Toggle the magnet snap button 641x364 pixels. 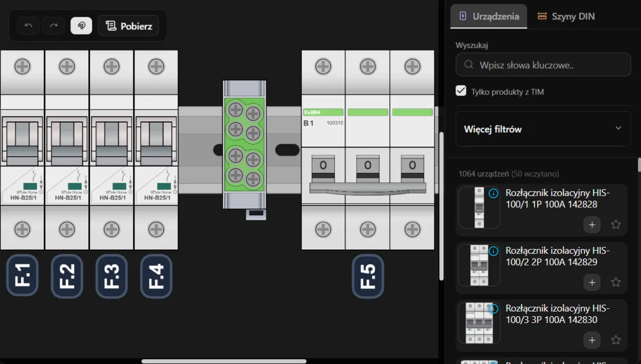coord(81,25)
